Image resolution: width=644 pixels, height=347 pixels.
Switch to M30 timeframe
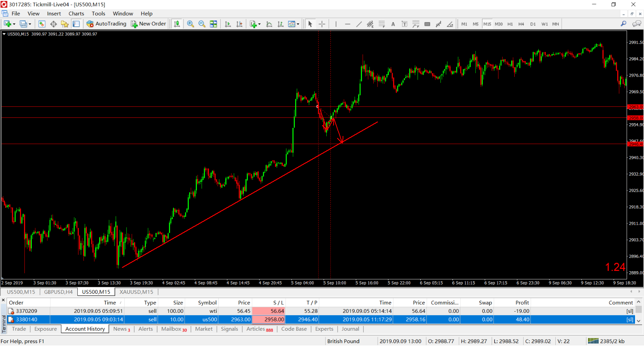499,24
